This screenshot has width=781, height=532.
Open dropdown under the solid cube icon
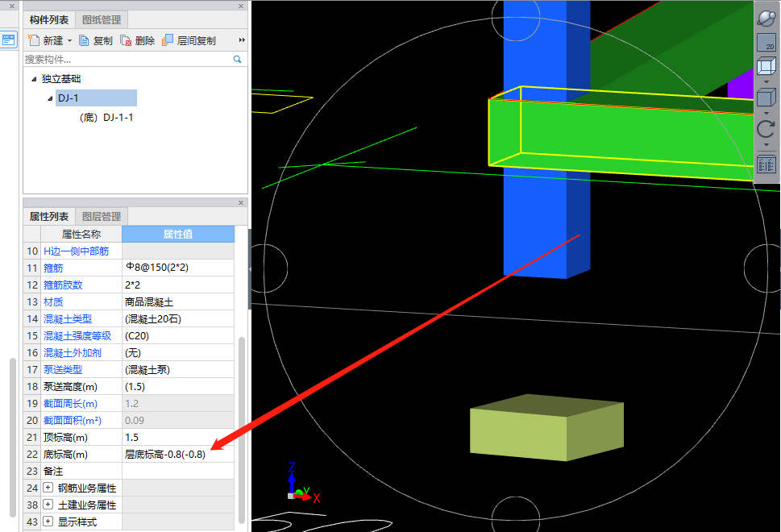click(766, 114)
